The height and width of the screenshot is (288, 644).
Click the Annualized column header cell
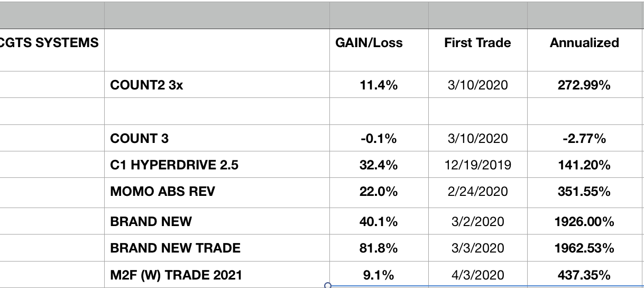pyautogui.click(x=584, y=43)
